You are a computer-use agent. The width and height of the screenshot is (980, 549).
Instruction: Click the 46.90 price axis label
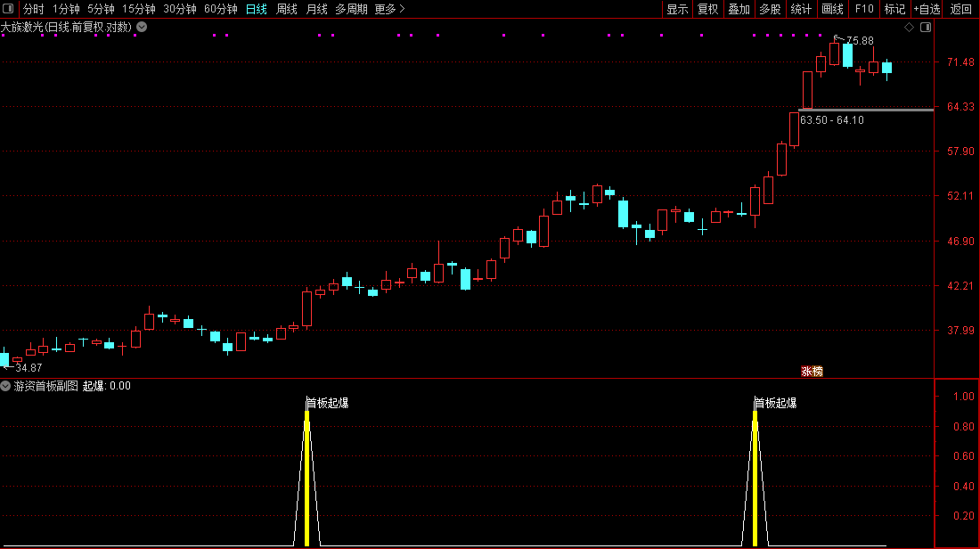tap(960, 242)
